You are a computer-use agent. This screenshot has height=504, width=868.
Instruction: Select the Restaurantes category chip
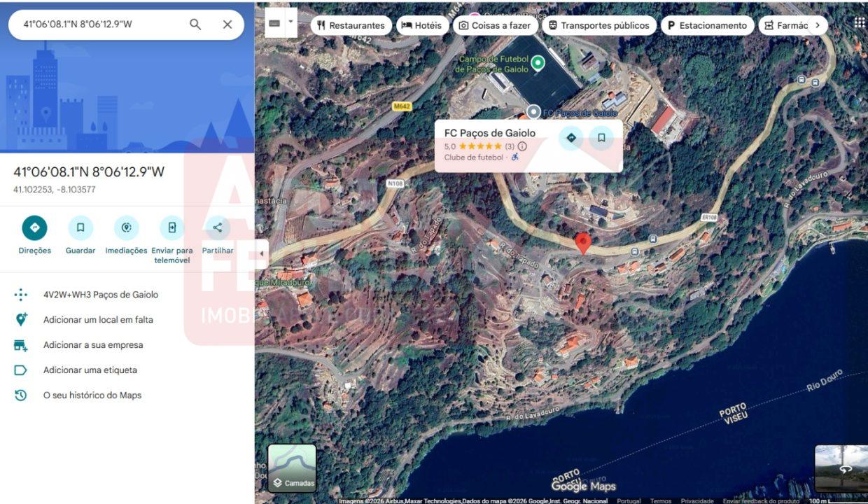coord(351,25)
